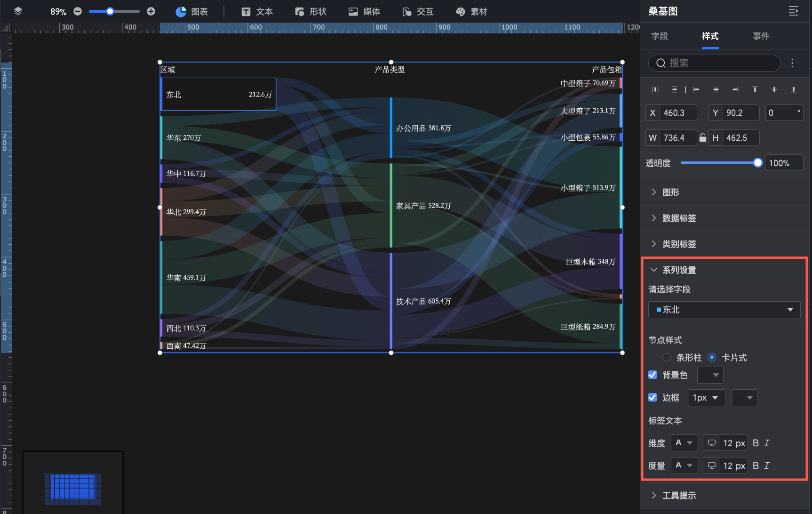Image resolution: width=812 pixels, height=514 pixels.
Task: Toggle the aspect ratio lock icon
Action: [x=702, y=137]
